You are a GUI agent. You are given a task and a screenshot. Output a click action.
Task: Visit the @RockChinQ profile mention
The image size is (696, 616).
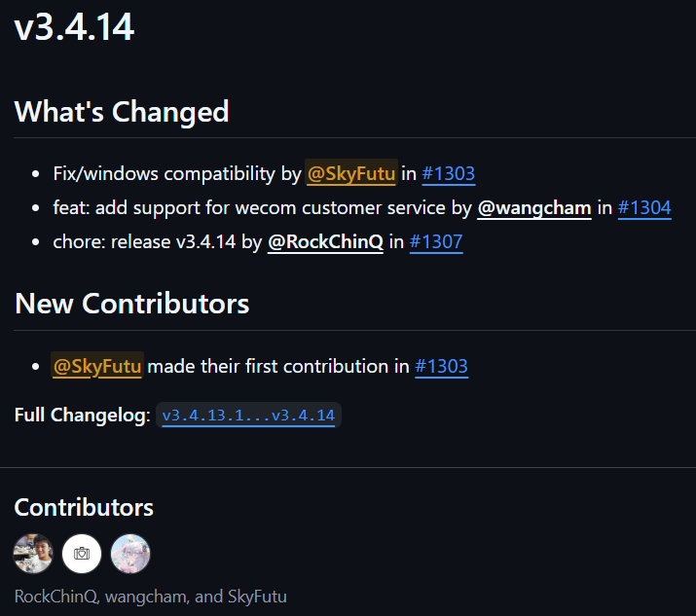pyautogui.click(x=325, y=242)
